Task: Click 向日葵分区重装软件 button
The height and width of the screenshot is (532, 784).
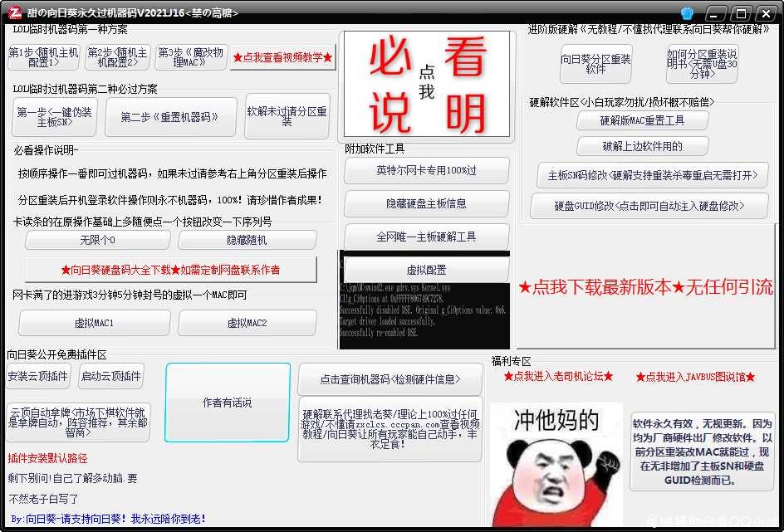Action: coord(595,64)
